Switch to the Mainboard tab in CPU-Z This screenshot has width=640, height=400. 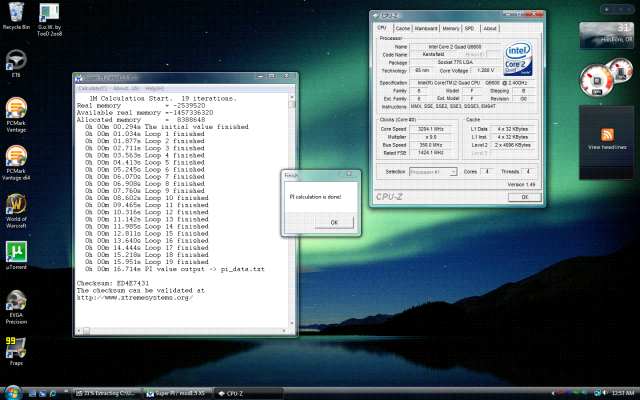coord(426,28)
